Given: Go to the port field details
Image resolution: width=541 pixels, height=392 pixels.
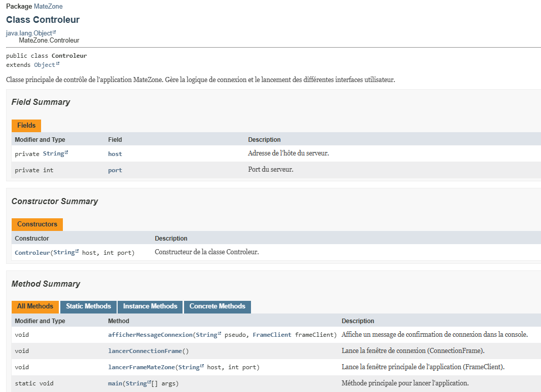Looking at the screenshot, I should (x=115, y=170).
